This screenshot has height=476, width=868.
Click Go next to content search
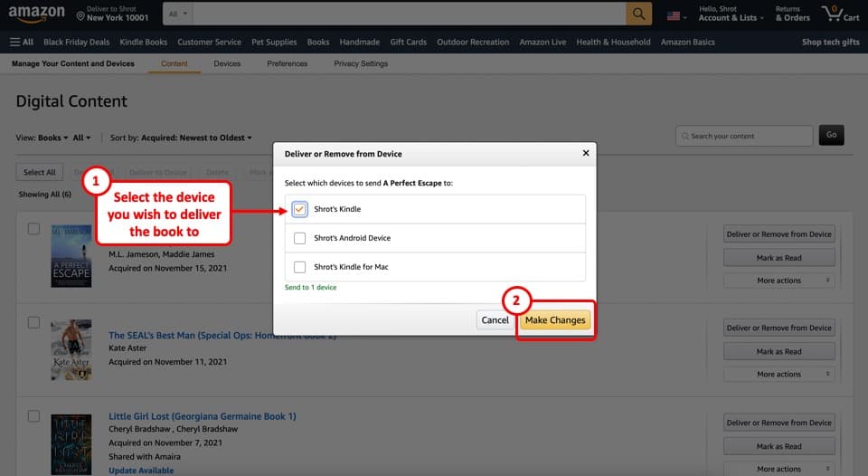tap(831, 135)
